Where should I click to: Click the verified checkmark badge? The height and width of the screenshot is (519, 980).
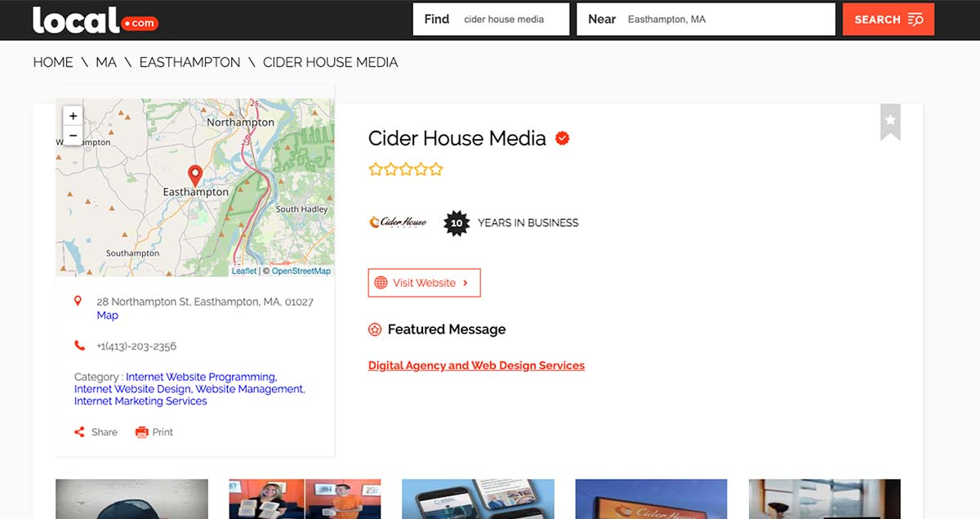pos(562,138)
